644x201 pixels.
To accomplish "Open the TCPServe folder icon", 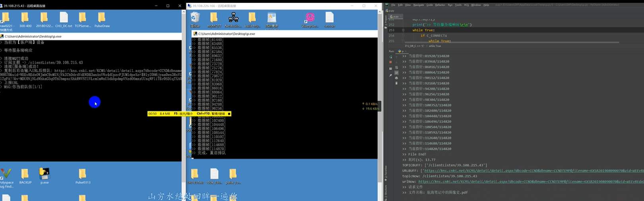I will pyautogui.click(x=83, y=20).
